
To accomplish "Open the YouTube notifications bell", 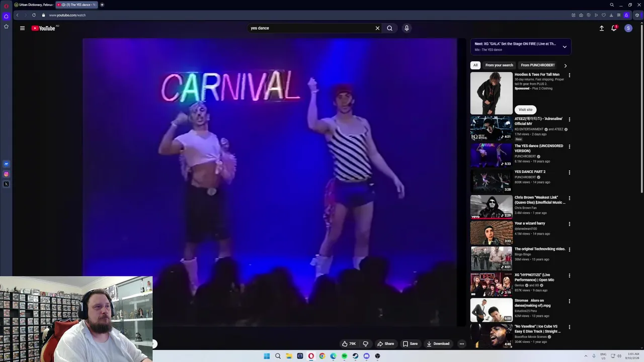I will tap(614, 28).
